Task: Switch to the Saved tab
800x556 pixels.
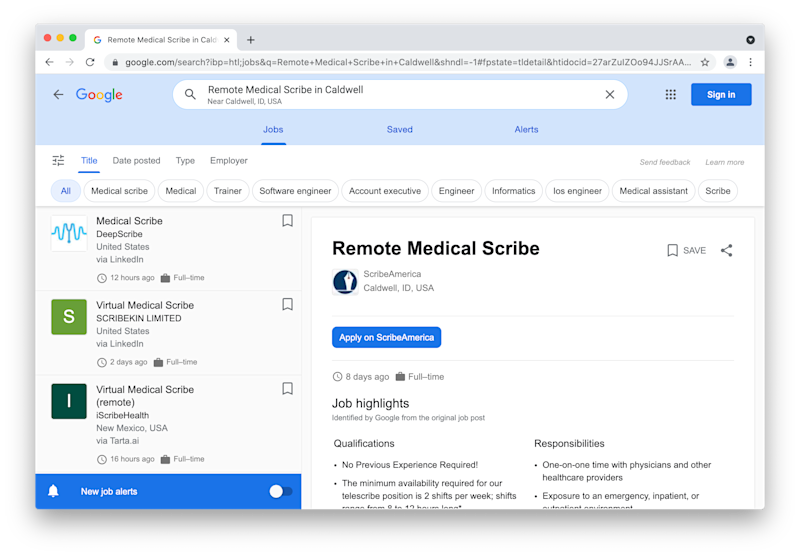Action: (x=399, y=130)
